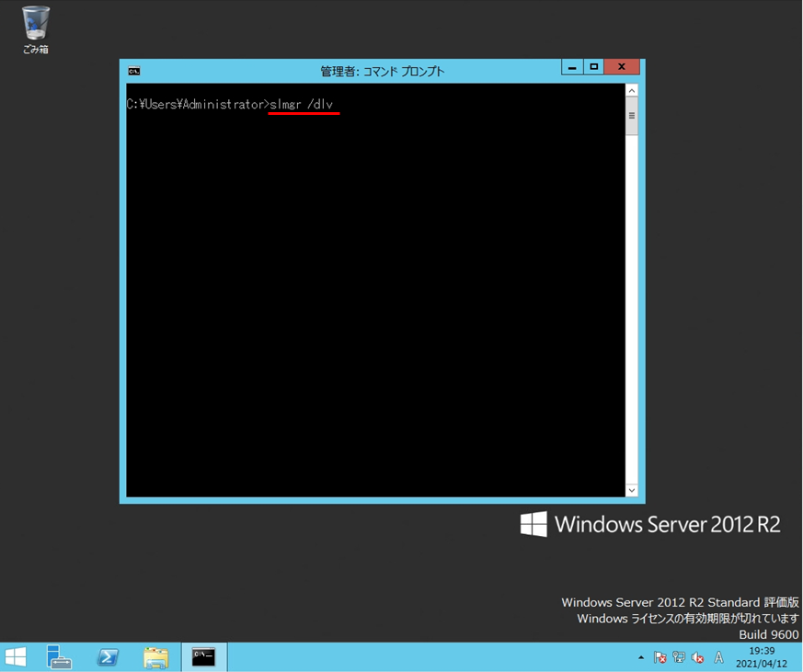Click the slmgr /dlv command text
Viewport: 803px width, 672px height.
(301, 105)
